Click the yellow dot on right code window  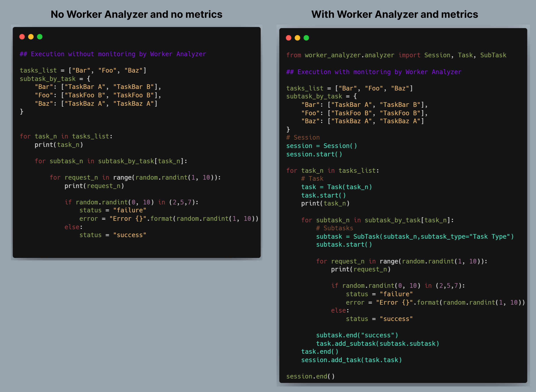coord(297,38)
